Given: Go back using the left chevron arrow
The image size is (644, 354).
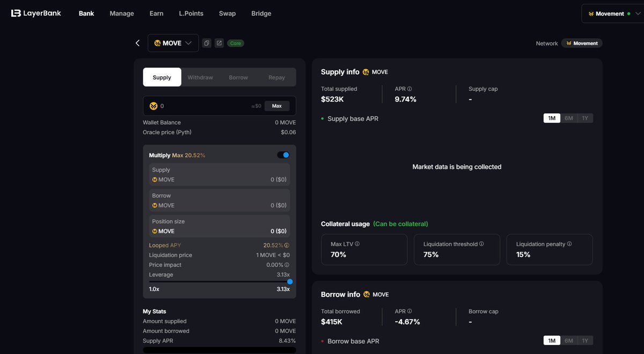Looking at the screenshot, I should [137, 43].
